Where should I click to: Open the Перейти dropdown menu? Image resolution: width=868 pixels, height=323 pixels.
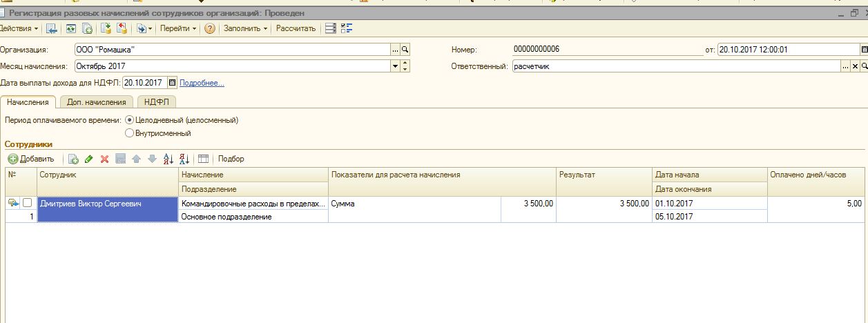click(x=178, y=28)
